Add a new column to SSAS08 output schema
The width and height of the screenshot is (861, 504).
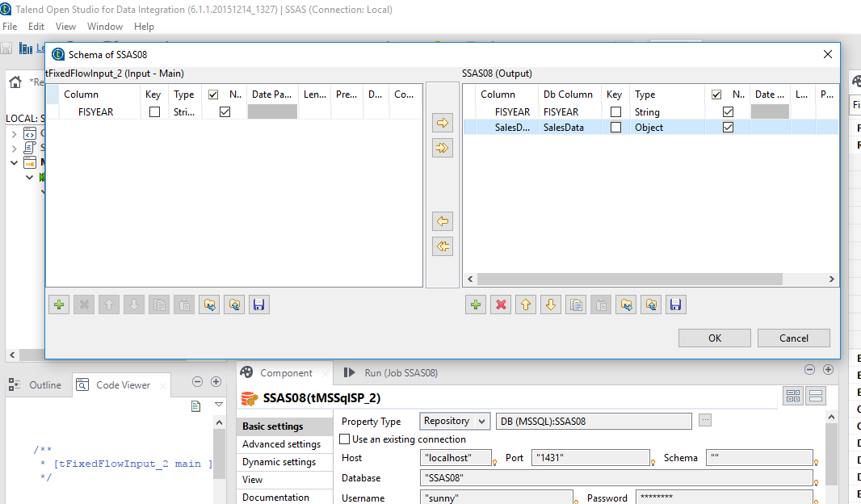(x=476, y=304)
